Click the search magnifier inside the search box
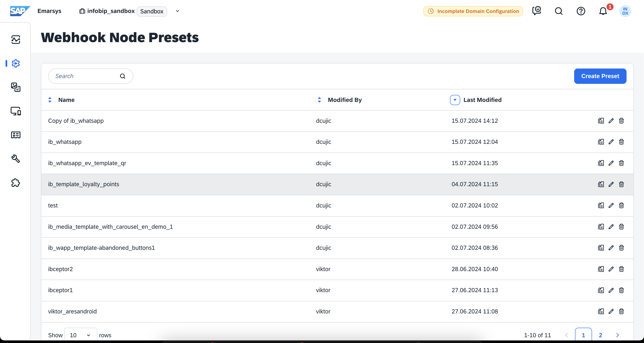 [x=122, y=76]
